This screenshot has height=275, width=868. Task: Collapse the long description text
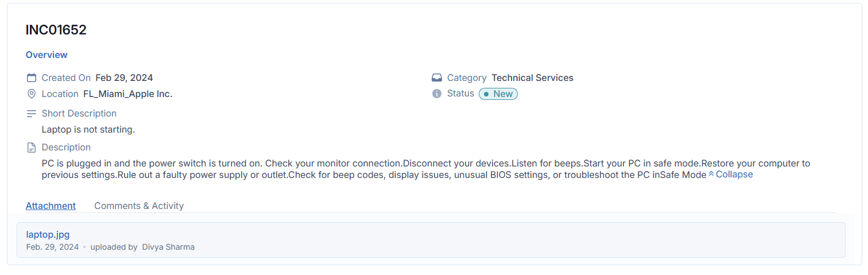(734, 175)
